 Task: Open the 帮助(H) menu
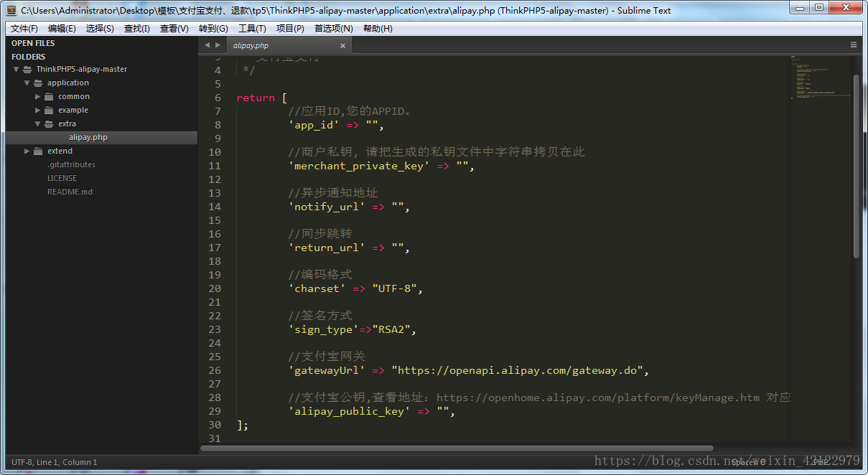(378, 29)
